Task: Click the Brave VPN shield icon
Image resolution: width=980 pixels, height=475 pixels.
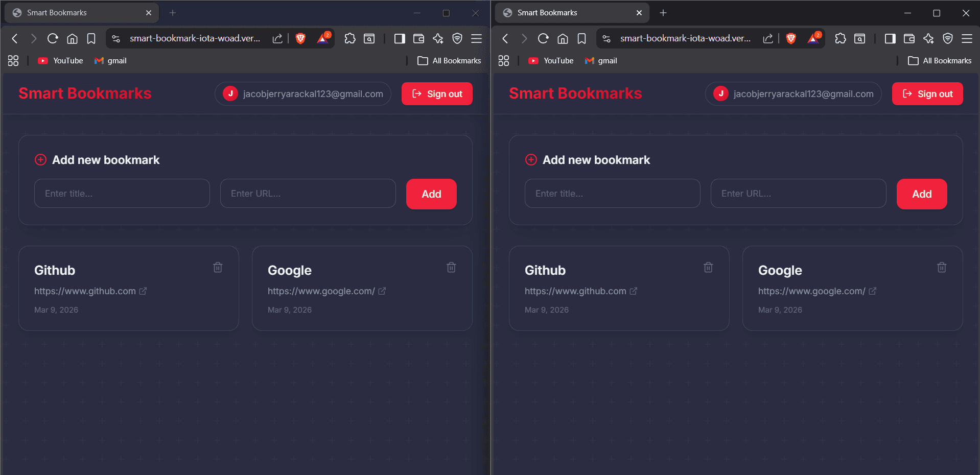Action: (456, 38)
